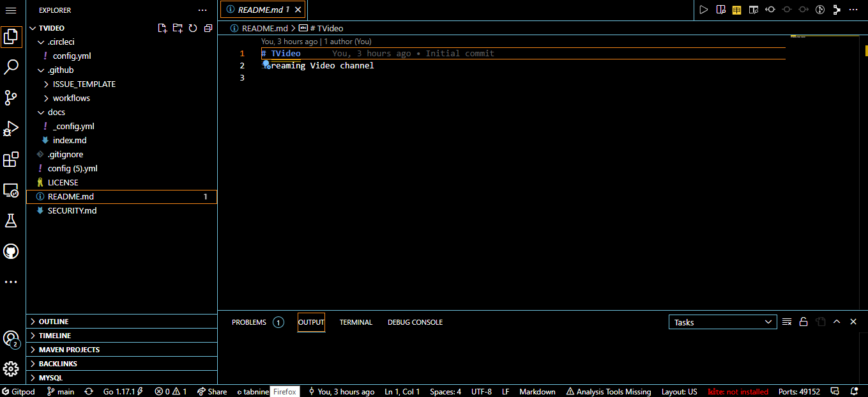The width and height of the screenshot is (868, 397).
Task: Open the Testing flask view
Action: point(11,221)
